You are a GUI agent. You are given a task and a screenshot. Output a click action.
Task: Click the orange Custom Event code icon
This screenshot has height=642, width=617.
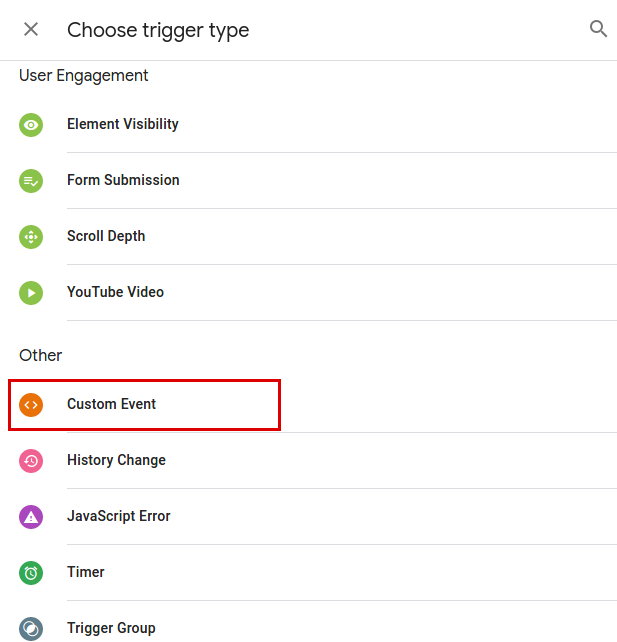[x=31, y=405]
